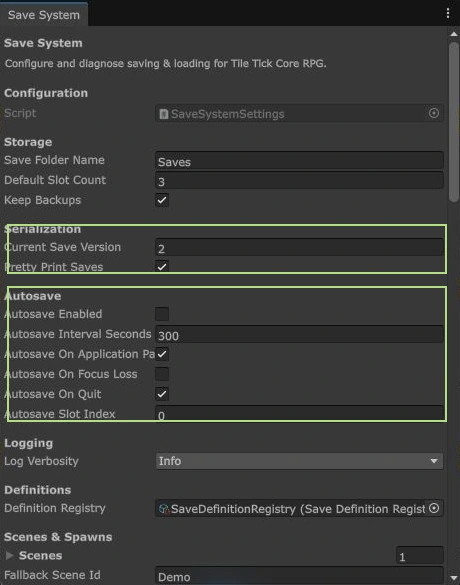Click the scrollbar down arrow
Screen dimensions: 460x585
[454, 578]
